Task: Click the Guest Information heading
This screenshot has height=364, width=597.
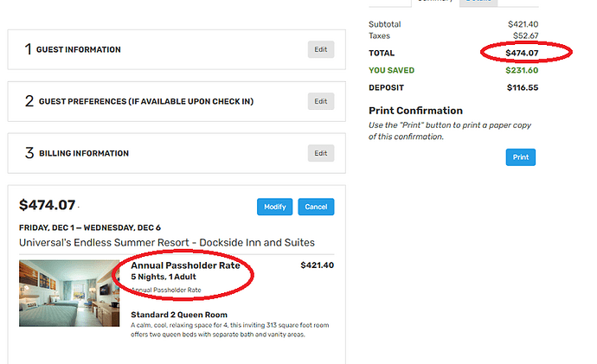Action: pyautogui.click(x=78, y=50)
